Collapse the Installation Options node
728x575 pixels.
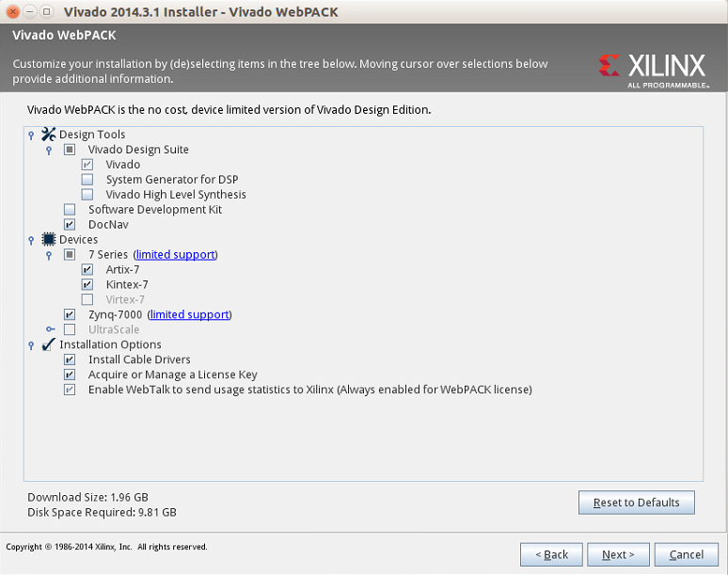pyautogui.click(x=31, y=345)
